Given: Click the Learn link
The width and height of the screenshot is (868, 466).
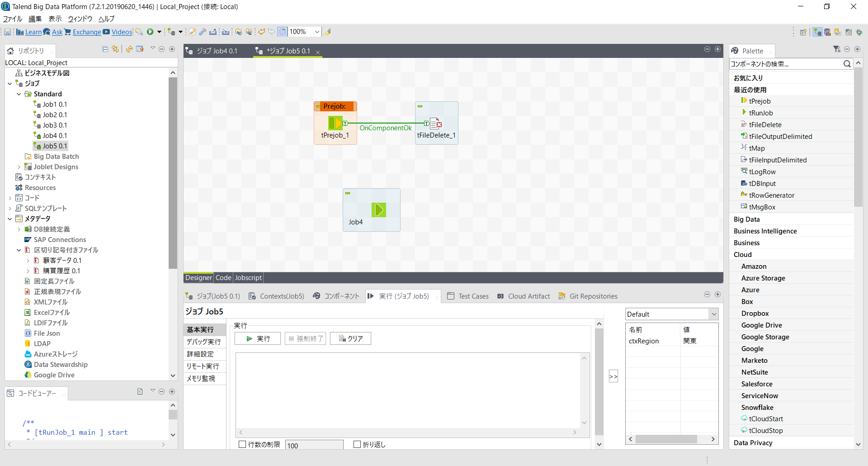Looking at the screenshot, I should (33, 32).
